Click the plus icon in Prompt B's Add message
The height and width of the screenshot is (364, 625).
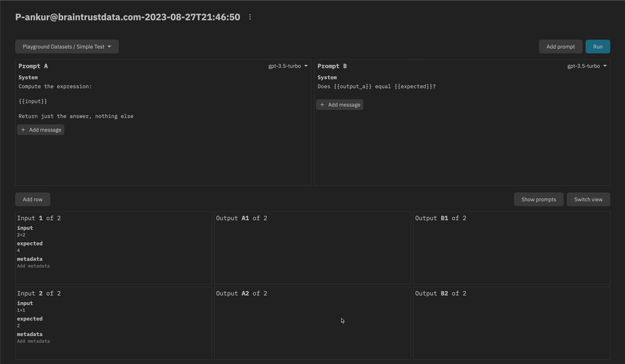(322, 104)
